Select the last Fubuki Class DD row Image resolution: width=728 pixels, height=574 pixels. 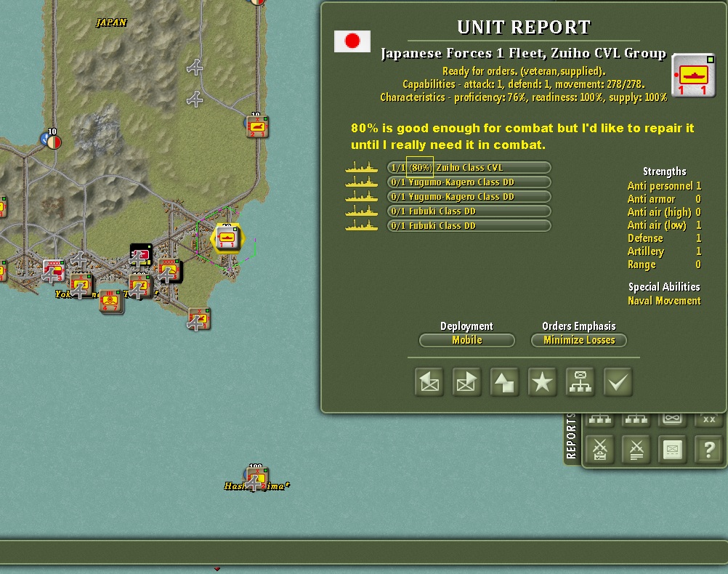tap(469, 226)
